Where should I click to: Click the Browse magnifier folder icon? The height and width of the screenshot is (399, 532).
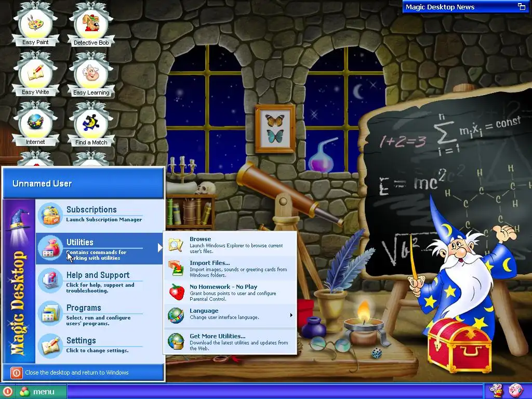coord(176,244)
